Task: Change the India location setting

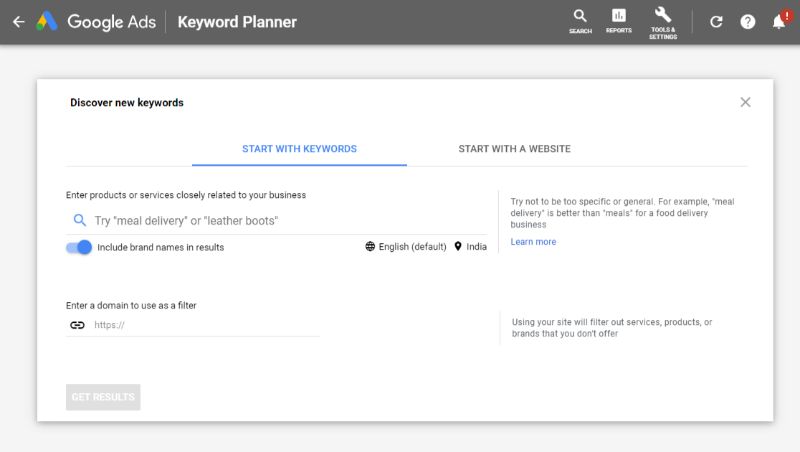Action: tap(470, 247)
